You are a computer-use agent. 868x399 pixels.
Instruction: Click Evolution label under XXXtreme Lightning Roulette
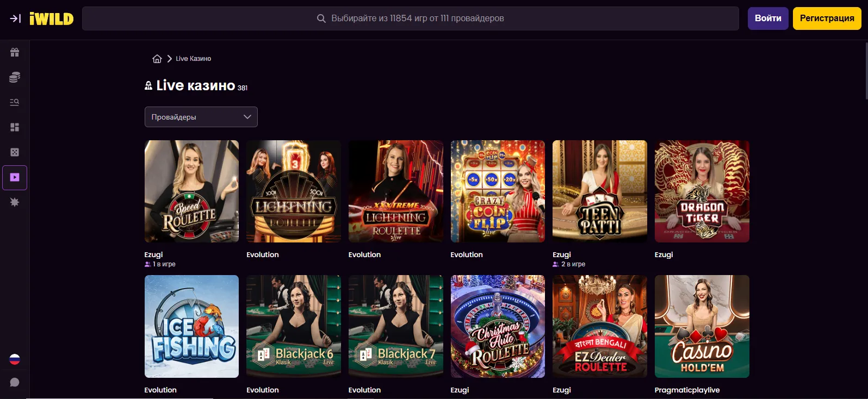click(365, 254)
